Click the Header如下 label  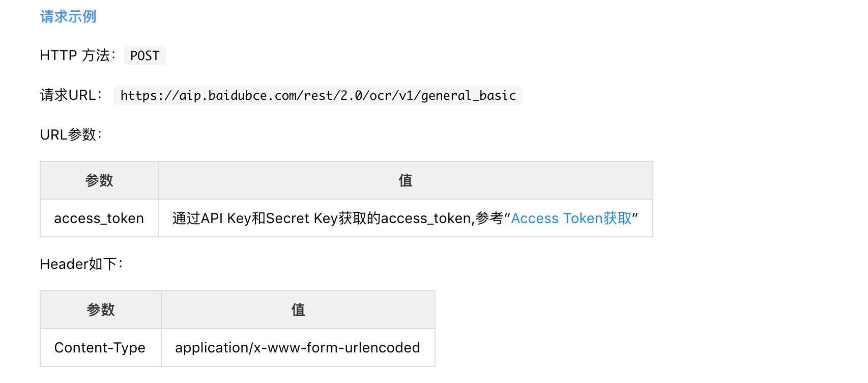(81, 264)
